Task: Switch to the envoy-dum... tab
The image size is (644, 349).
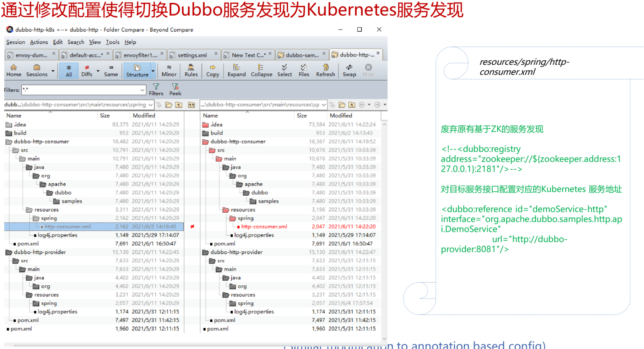Action: point(32,55)
